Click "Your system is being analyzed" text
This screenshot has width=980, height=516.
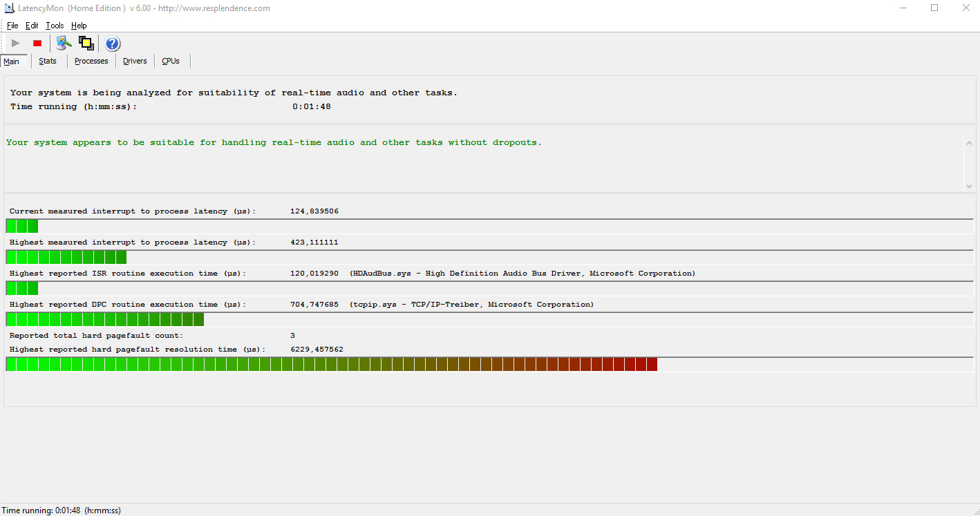pos(234,93)
